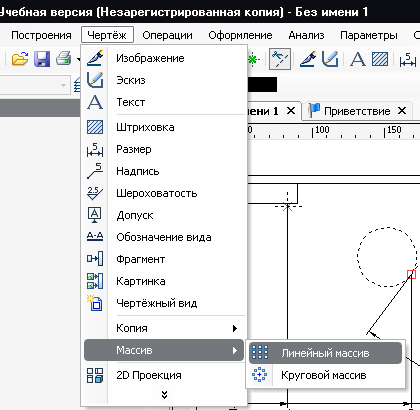The height and width of the screenshot is (410, 420).
Task: Choose Линейный массив from submenu
Action: (x=325, y=353)
